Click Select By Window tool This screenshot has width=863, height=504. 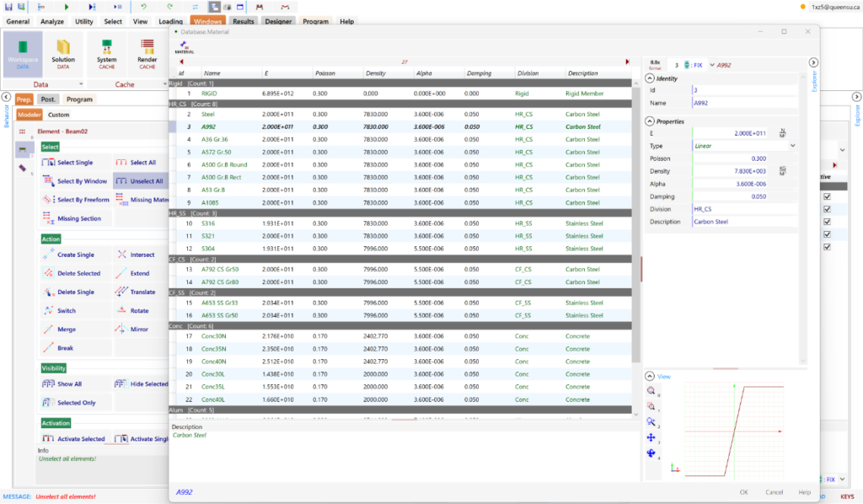point(75,181)
